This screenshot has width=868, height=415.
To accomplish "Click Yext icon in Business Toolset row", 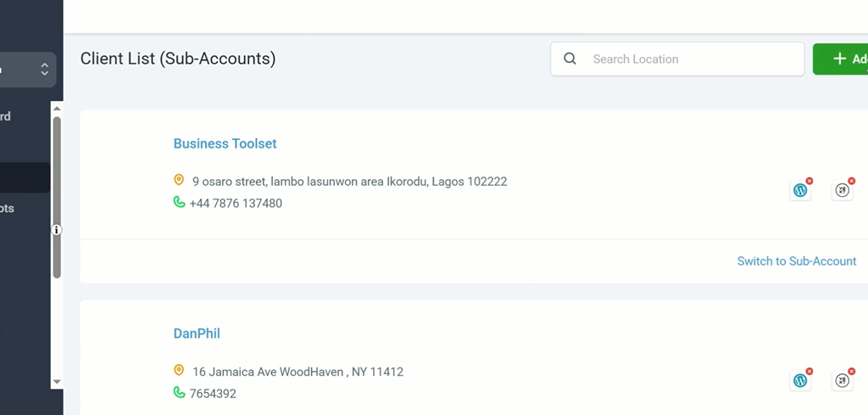I will (842, 190).
